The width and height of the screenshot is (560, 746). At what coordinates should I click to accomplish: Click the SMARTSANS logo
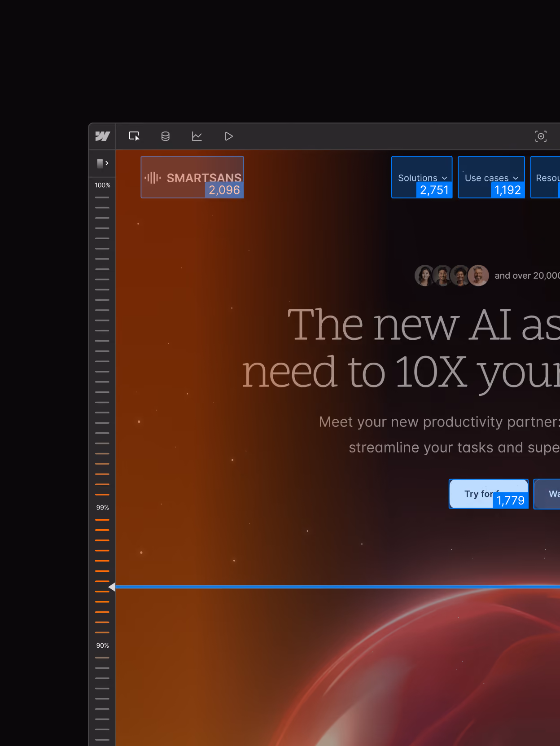tap(192, 177)
